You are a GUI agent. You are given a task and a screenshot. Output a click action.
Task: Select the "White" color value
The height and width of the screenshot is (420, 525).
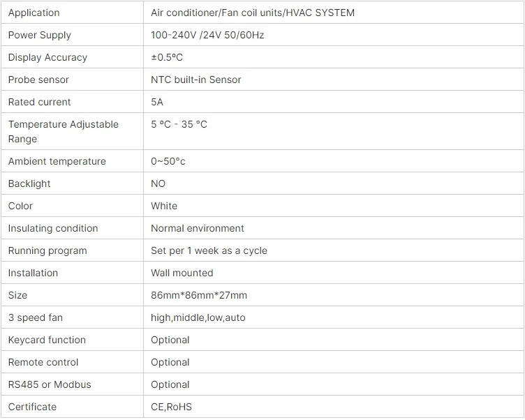tap(164, 206)
